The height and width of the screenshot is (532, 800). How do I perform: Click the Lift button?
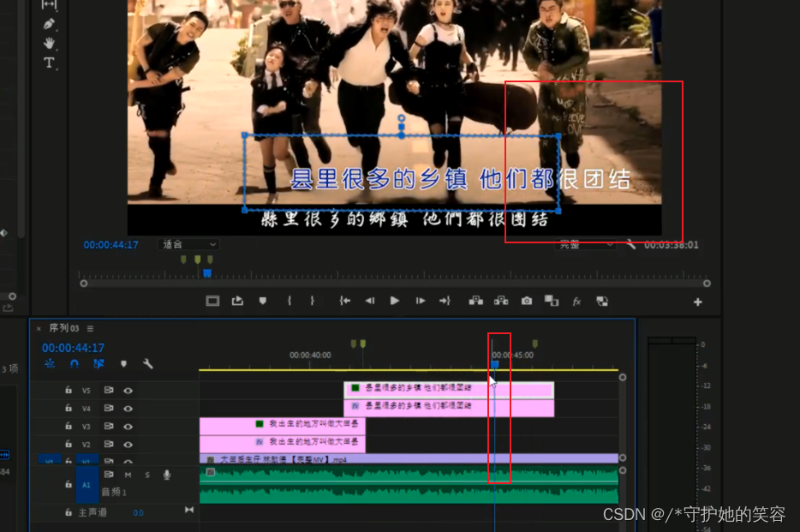click(476, 301)
